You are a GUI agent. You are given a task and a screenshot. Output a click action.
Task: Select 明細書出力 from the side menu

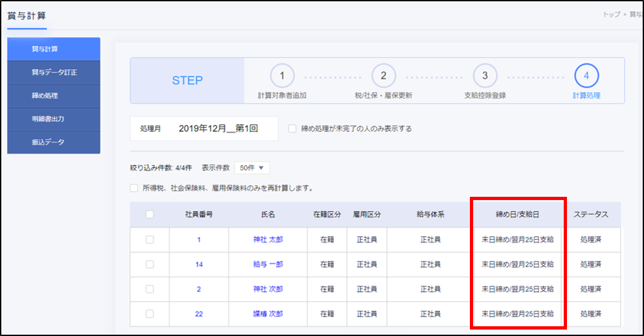[x=54, y=119]
